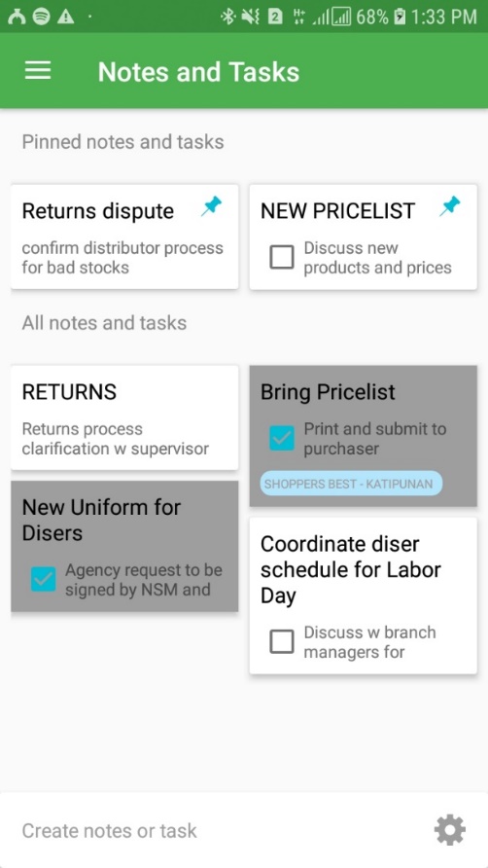The image size is (488, 868).
Task: Open the SHOPPERS BEST - KATIPUNAN tag
Action: (x=351, y=484)
